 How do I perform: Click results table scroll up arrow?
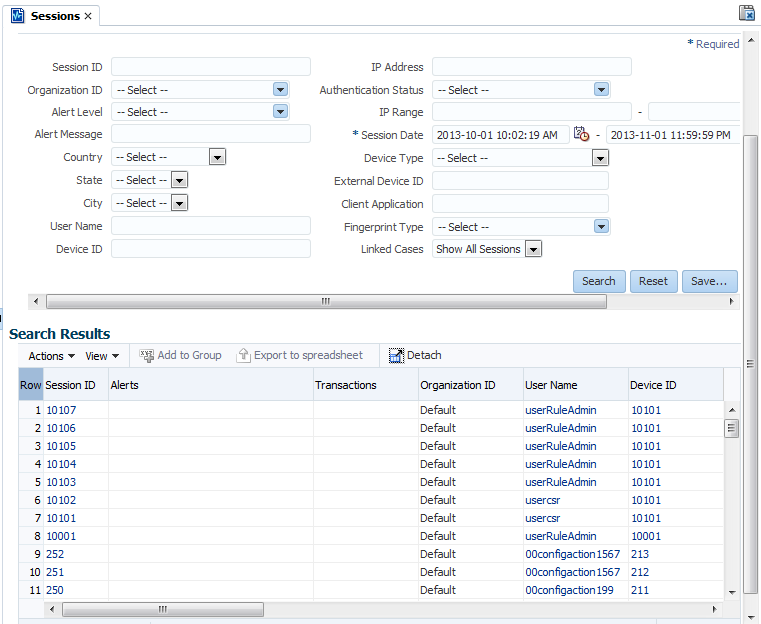point(732,410)
